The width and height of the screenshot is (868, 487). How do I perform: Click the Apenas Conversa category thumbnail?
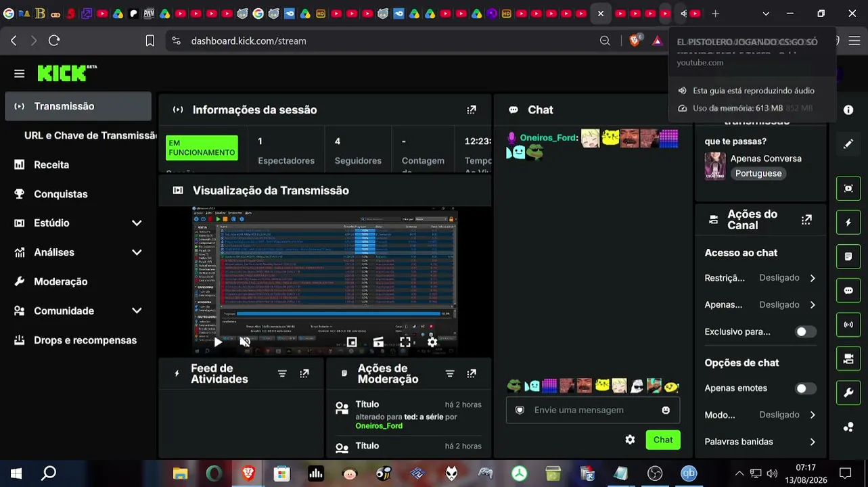click(715, 166)
